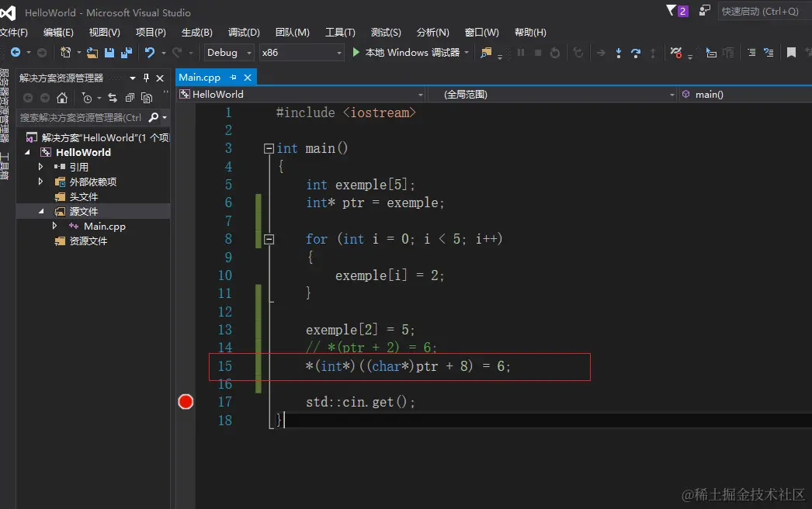Click the Collapse All icon in Solution Explorer

tap(130, 98)
